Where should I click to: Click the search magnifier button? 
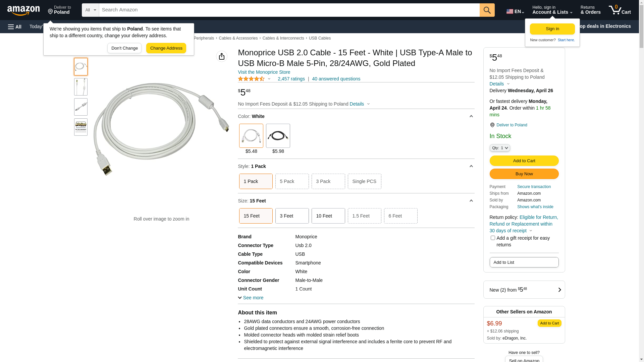(x=487, y=10)
